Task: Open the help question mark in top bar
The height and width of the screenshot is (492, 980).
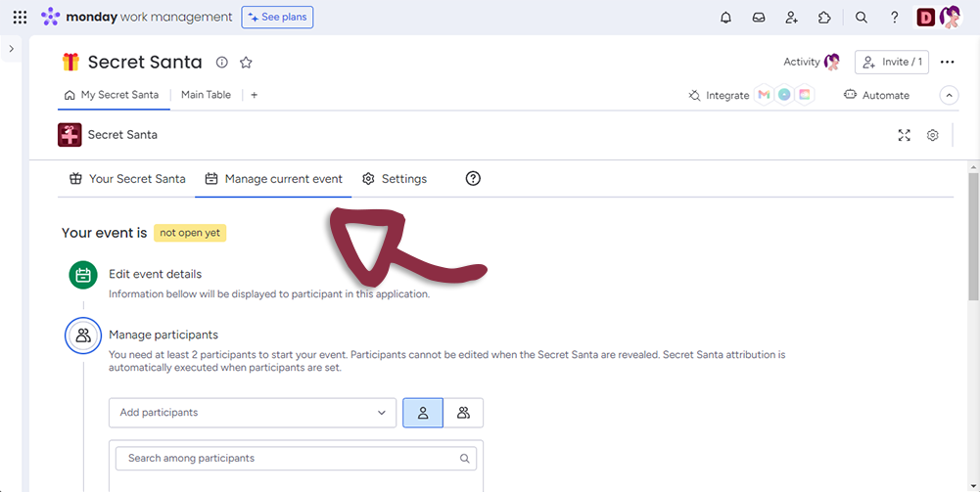Action: coord(894,18)
